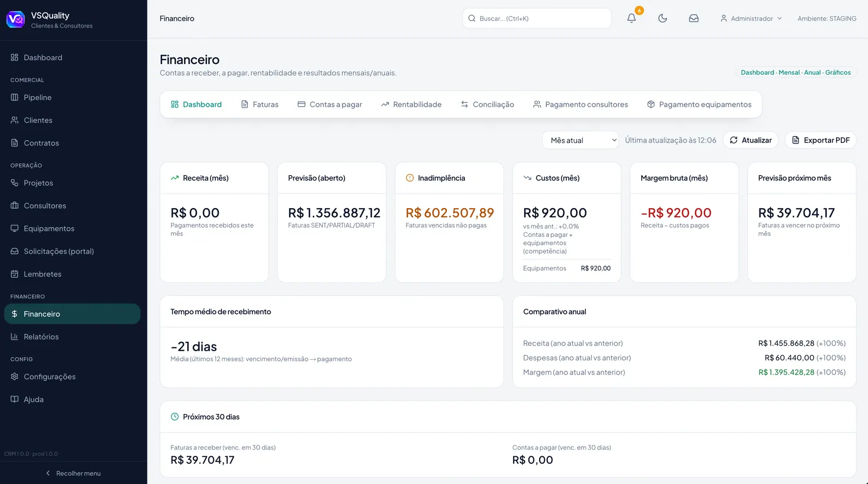This screenshot has width=868, height=484.
Task: Open the Conciliação tab
Action: click(x=488, y=104)
